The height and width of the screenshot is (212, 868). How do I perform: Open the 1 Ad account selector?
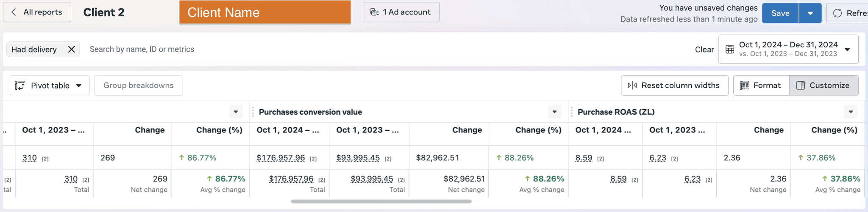[x=401, y=12]
